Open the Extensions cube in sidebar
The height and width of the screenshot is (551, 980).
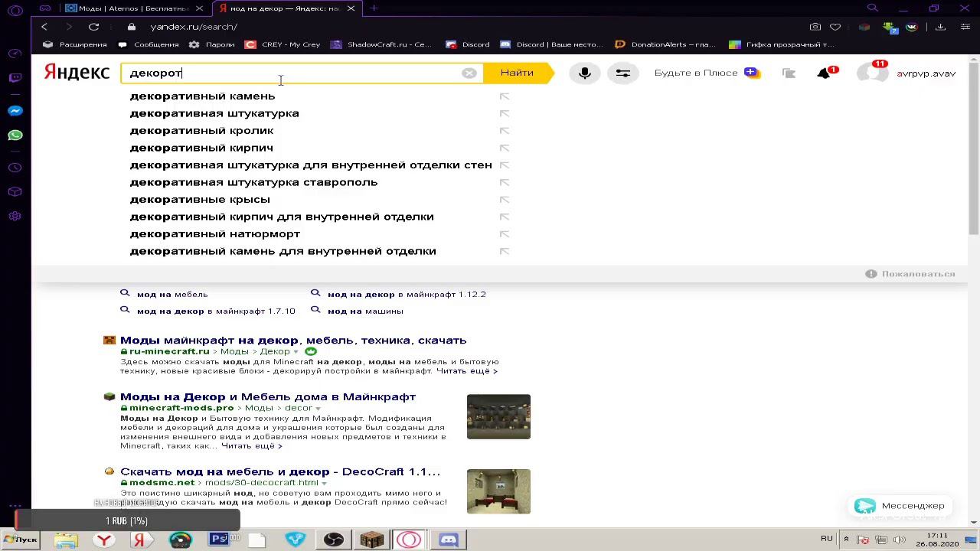click(x=15, y=192)
